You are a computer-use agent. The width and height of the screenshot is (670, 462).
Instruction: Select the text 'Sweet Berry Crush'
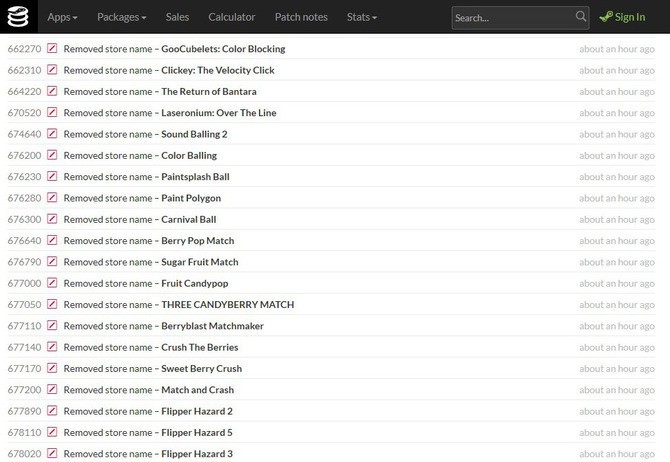(201, 368)
